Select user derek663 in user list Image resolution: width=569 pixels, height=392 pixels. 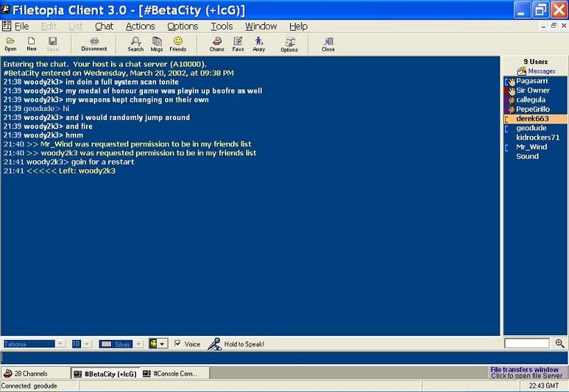point(532,118)
